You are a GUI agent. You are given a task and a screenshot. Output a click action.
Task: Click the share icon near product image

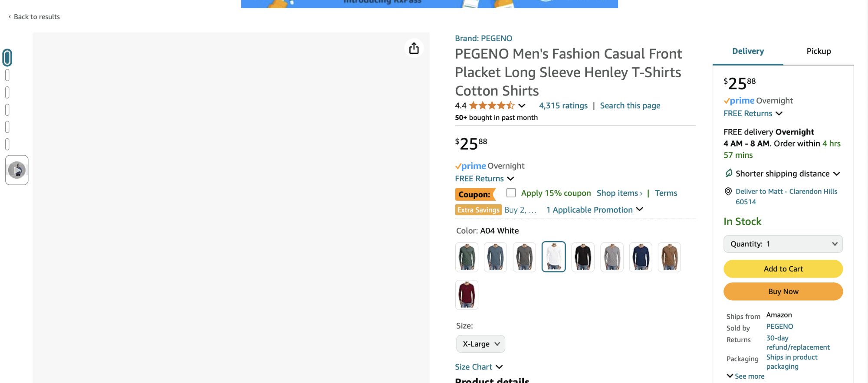point(414,48)
